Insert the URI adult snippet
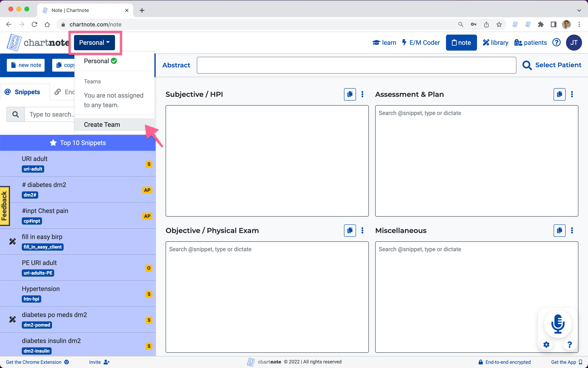This screenshot has height=368, width=588. point(78,164)
